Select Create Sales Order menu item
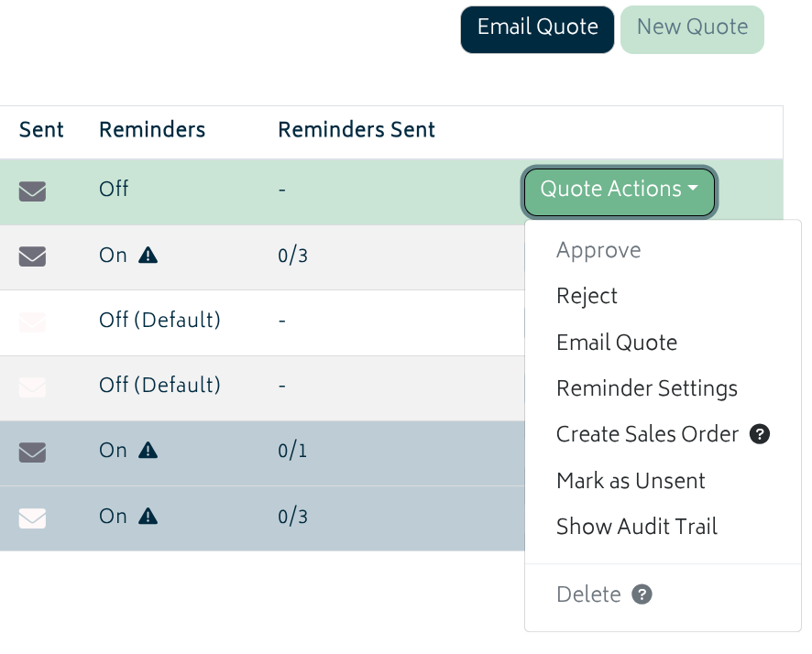 coord(647,434)
